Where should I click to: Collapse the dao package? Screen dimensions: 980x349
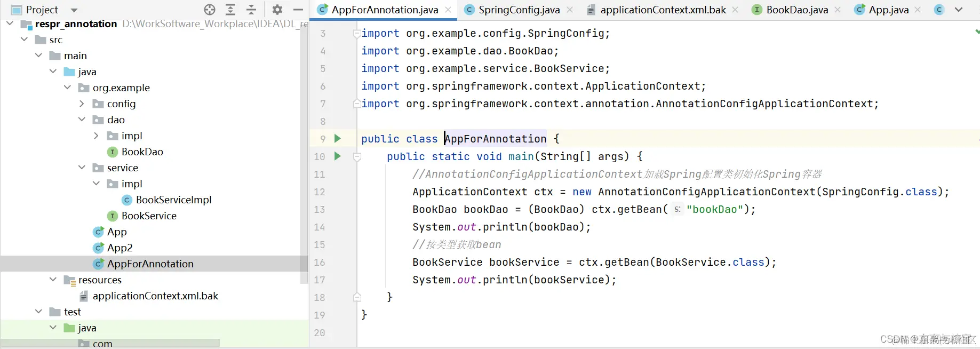[x=82, y=120]
